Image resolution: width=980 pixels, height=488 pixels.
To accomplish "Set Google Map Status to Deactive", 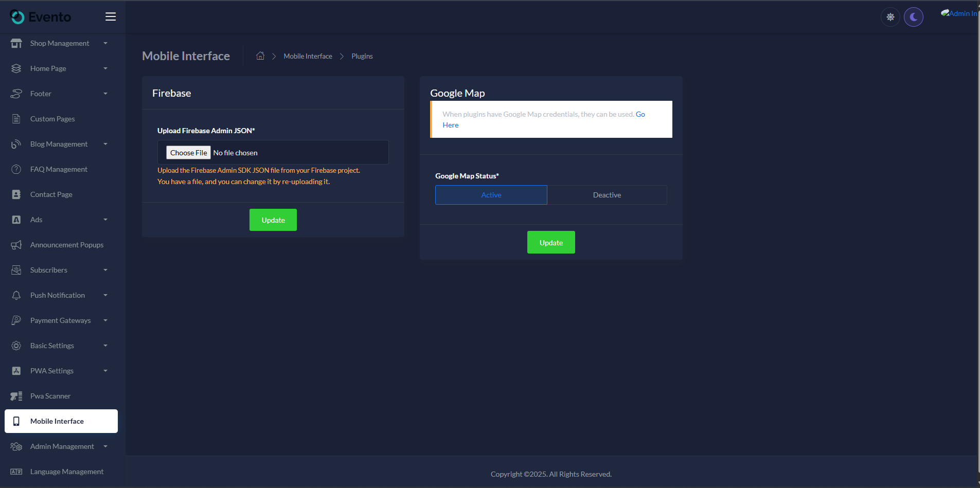I will click(x=607, y=195).
